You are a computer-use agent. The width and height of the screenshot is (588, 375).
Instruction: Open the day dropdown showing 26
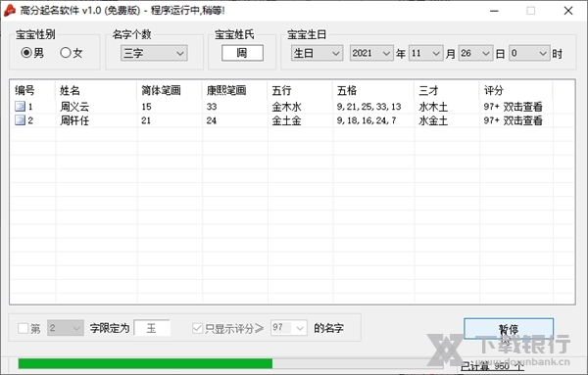pyautogui.click(x=475, y=53)
